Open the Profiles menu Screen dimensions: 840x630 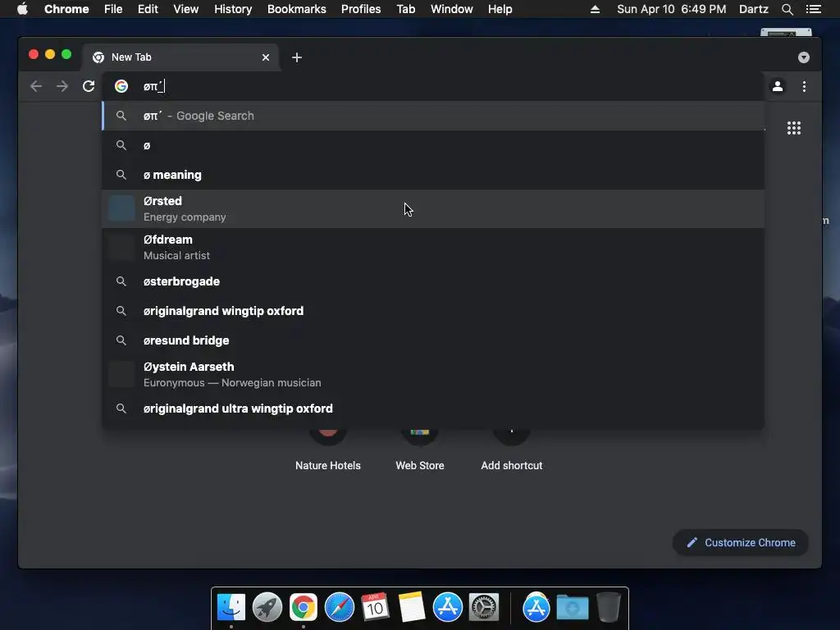[x=361, y=9]
